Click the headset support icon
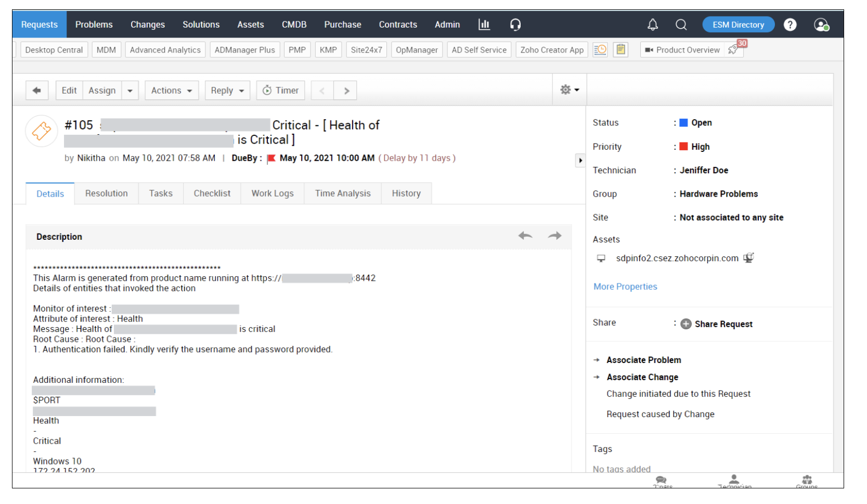The width and height of the screenshot is (867, 504). [x=515, y=24]
